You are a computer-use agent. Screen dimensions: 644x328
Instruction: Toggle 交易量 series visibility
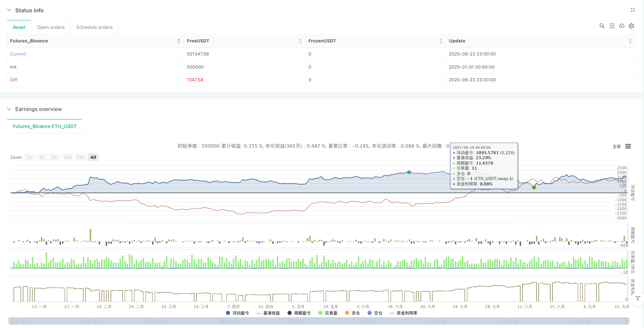(x=328, y=313)
